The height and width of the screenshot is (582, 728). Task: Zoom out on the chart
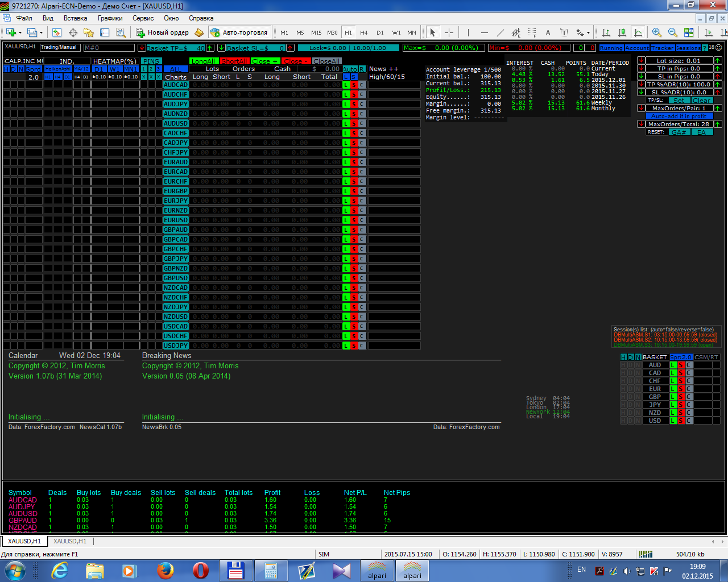coord(673,32)
